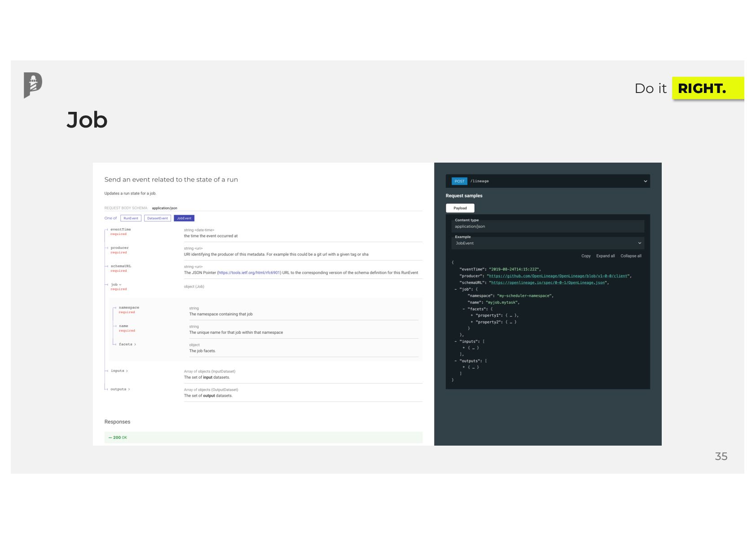Click the namespace field name
The width and height of the screenshot is (756, 535).
pos(129,308)
